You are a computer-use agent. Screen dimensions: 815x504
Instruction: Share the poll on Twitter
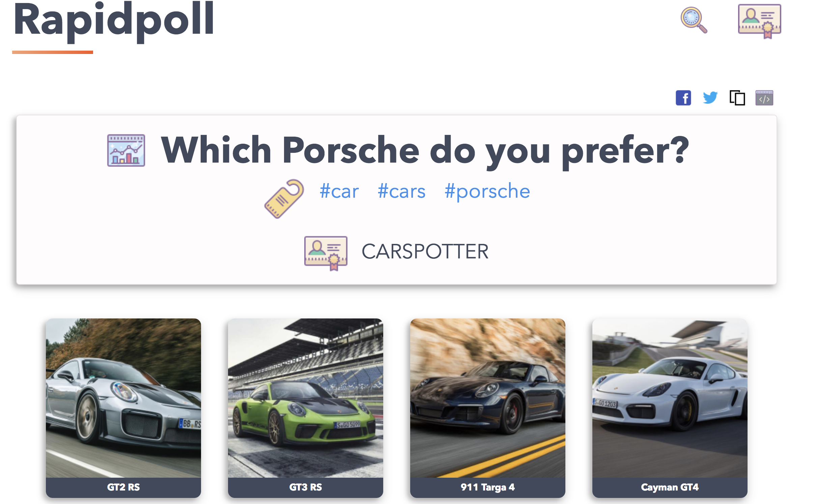(x=710, y=98)
